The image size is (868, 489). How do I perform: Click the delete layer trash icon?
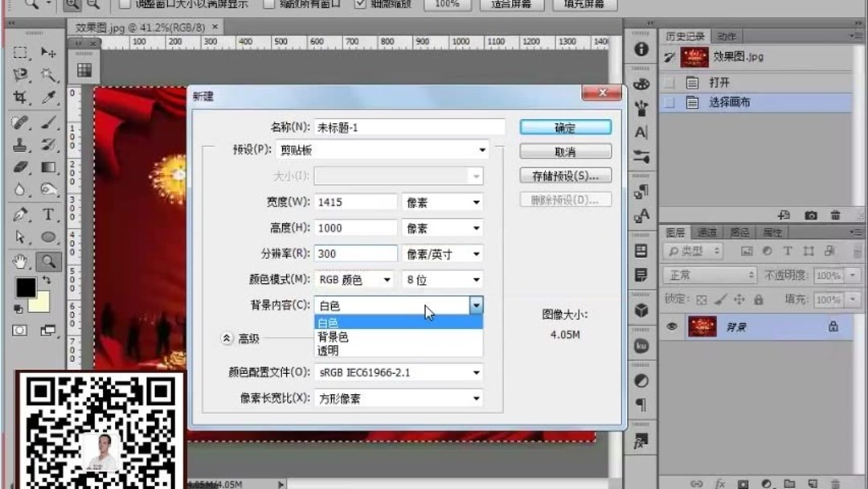(836, 483)
